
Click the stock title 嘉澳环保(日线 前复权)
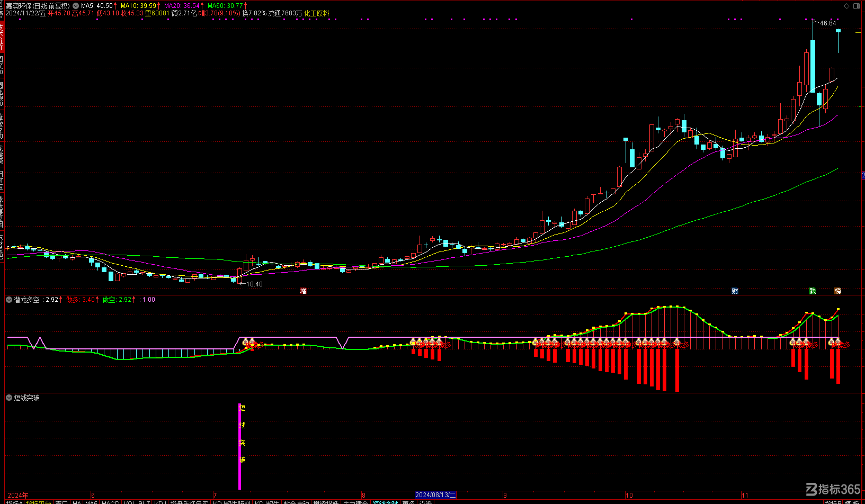pos(38,6)
